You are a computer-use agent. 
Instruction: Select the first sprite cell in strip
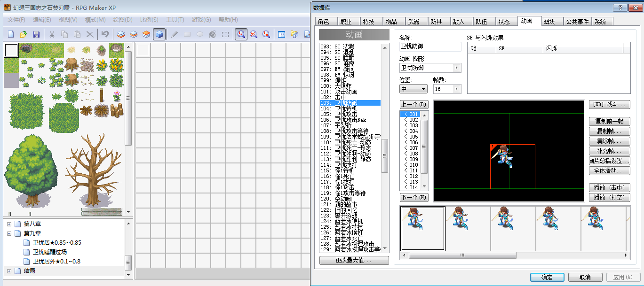point(423,229)
